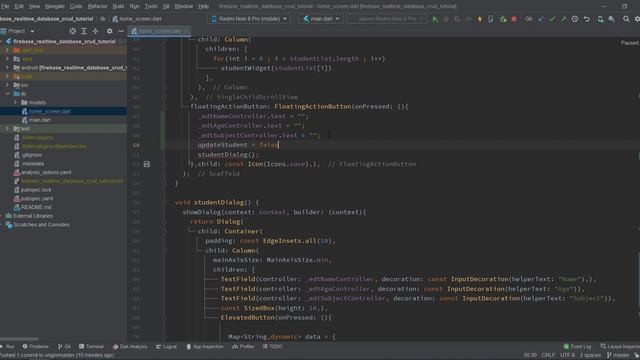Image resolution: width=640 pixels, height=360 pixels.
Task: Open the Refactor menu
Action: click(98, 6)
